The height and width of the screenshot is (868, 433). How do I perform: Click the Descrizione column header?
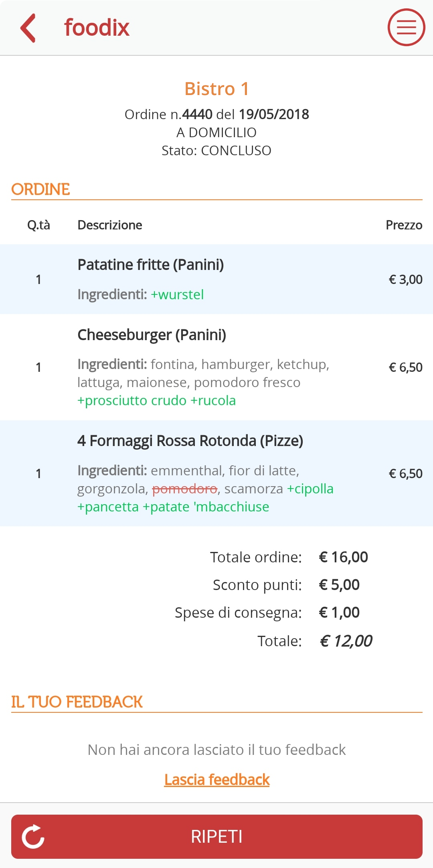[x=109, y=225]
